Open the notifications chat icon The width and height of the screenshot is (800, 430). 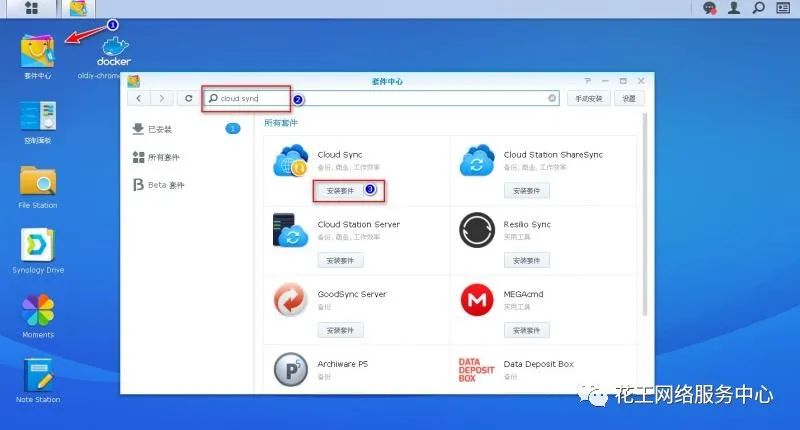coord(710,8)
